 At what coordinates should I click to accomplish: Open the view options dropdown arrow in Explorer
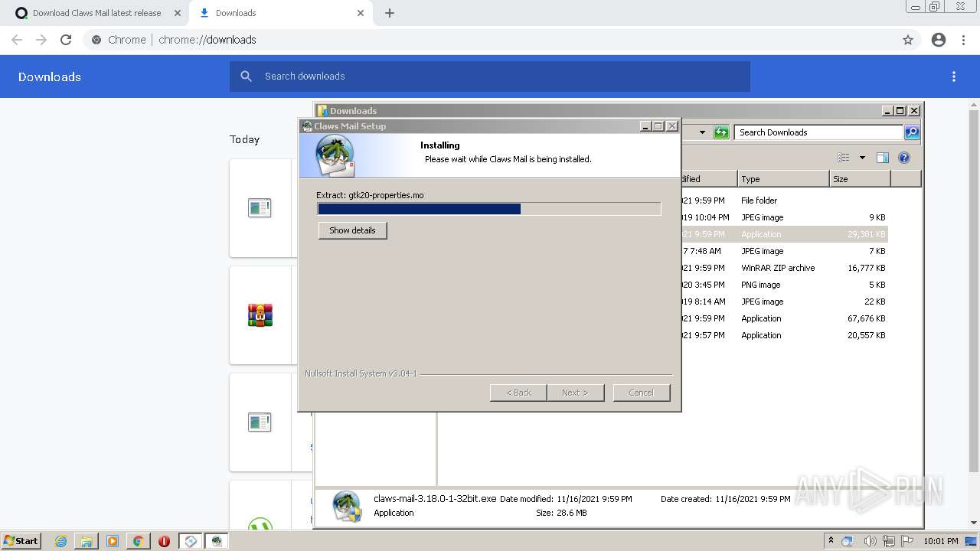(862, 158)
